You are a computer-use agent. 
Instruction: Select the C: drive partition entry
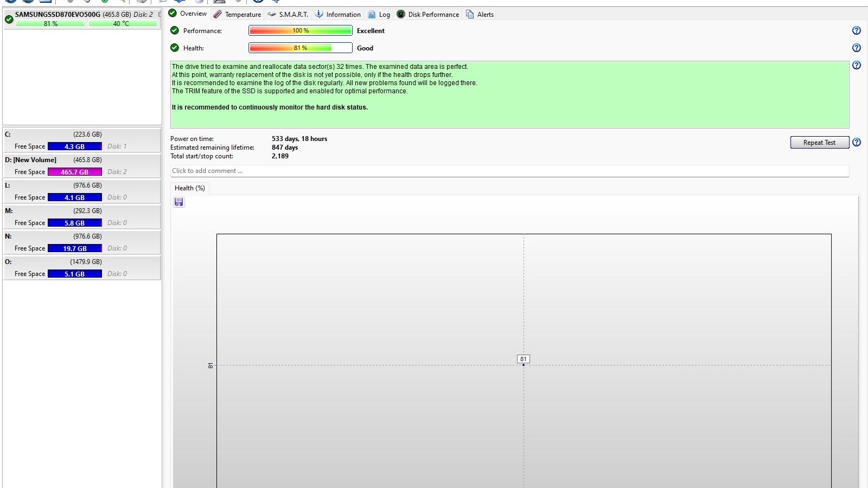(82, 140)
